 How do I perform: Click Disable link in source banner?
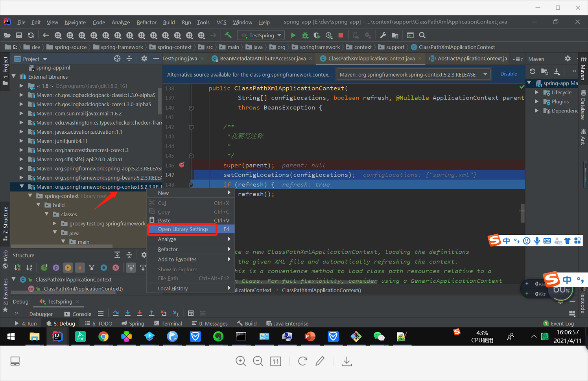tap(509, 74)
